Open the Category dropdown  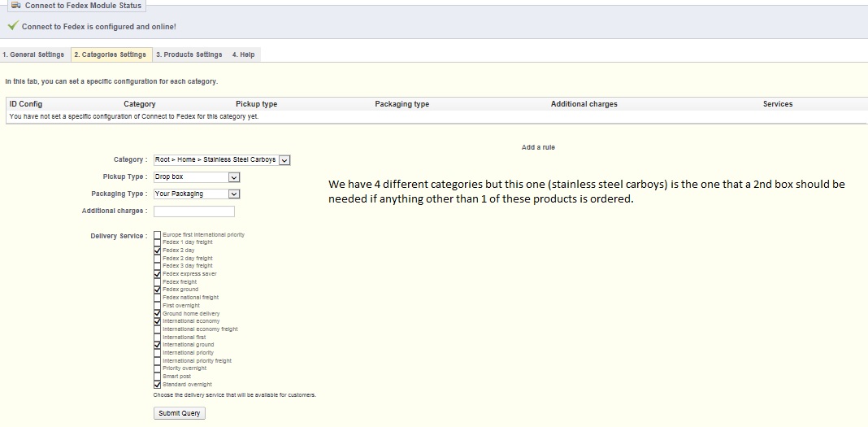pyautogui.click(x=222, y=160)
